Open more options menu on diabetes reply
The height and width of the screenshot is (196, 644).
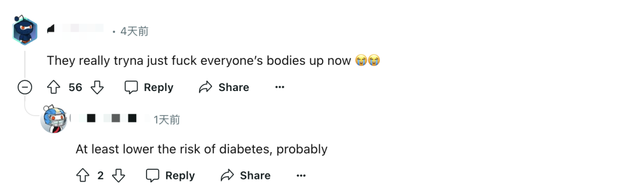click(x=301, y=175)
